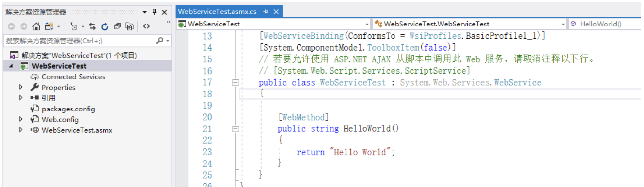
Task: Click the View Code angle-brackets icon
Action: click(x=146, y=26)
